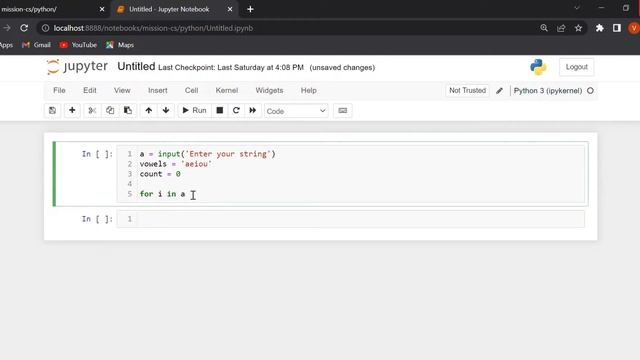Click the kernel idle circle indicator
This screenshot has width=640, height=360.
590,91
